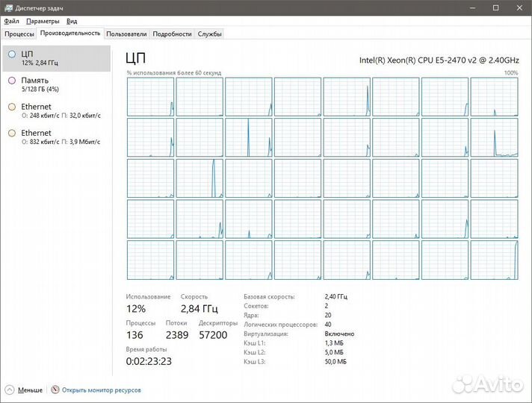Click the uptime value 0:02:23:23

(x=149, y=361)
